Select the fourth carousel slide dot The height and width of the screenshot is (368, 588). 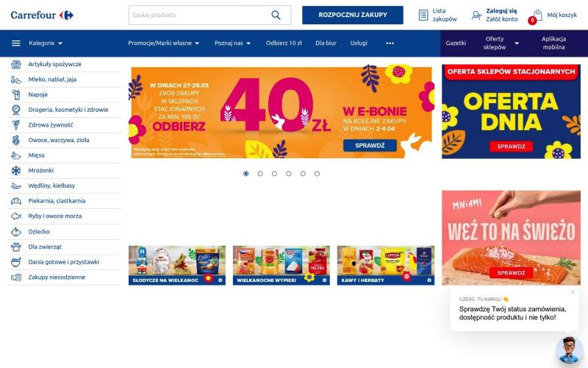click(x=289, y=174)
